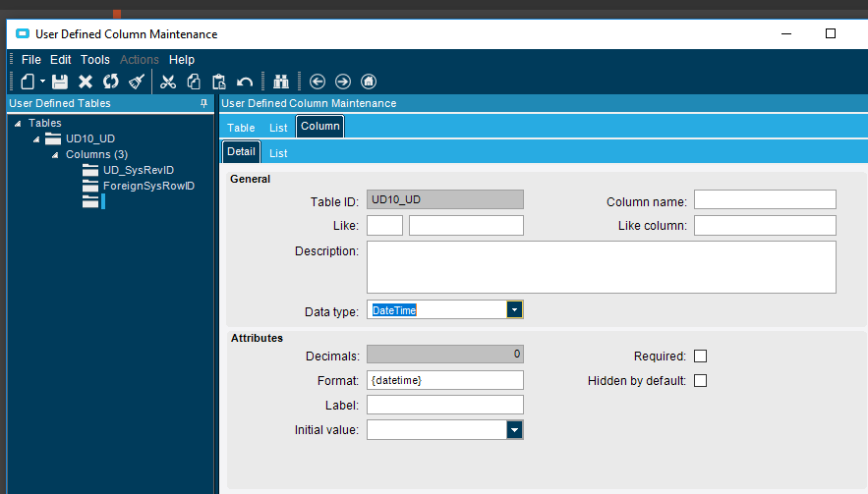Go to previous record with left arrow
Image resolution: width=868 pixels, height=494 pixels.
[318, 82]
